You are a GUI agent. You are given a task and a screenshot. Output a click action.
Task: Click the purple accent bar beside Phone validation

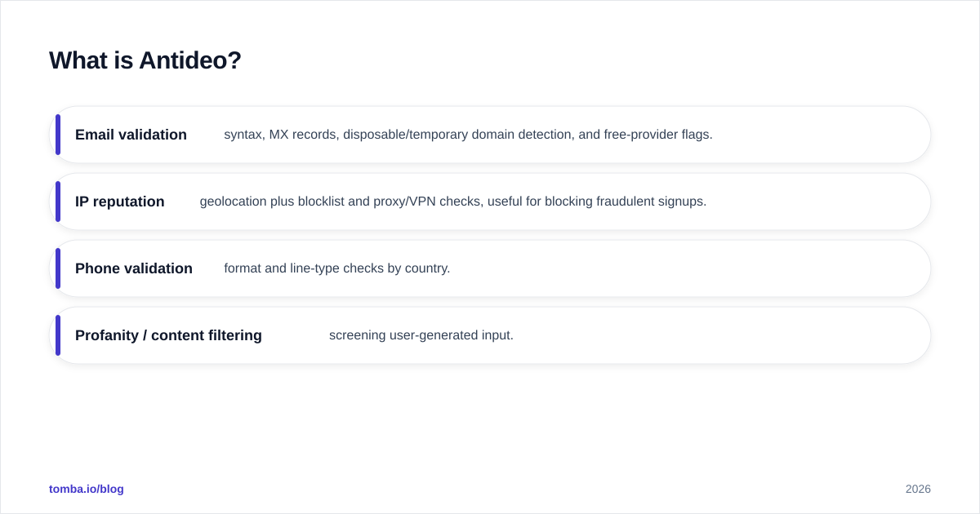click(x=58, y=268)
